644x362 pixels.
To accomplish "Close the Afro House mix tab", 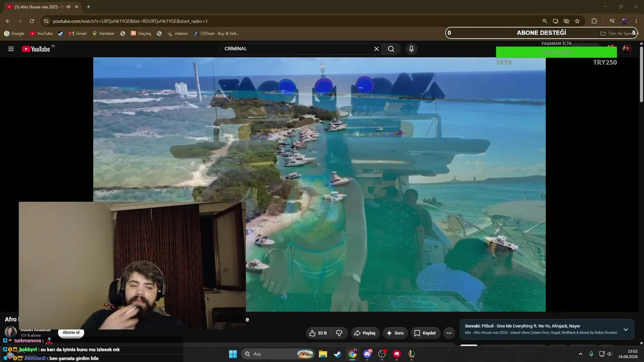I will pyautogui.click(x=76, y=7).
